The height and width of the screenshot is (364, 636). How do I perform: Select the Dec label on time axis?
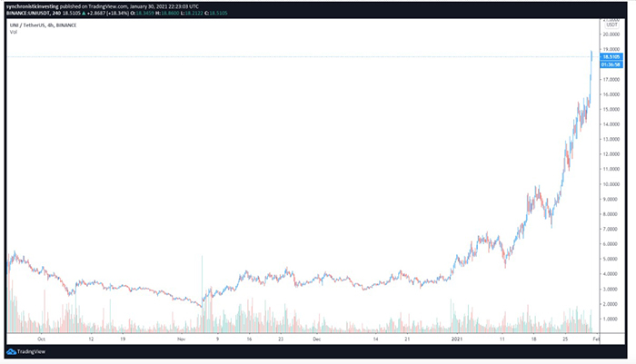click(315, 337)
